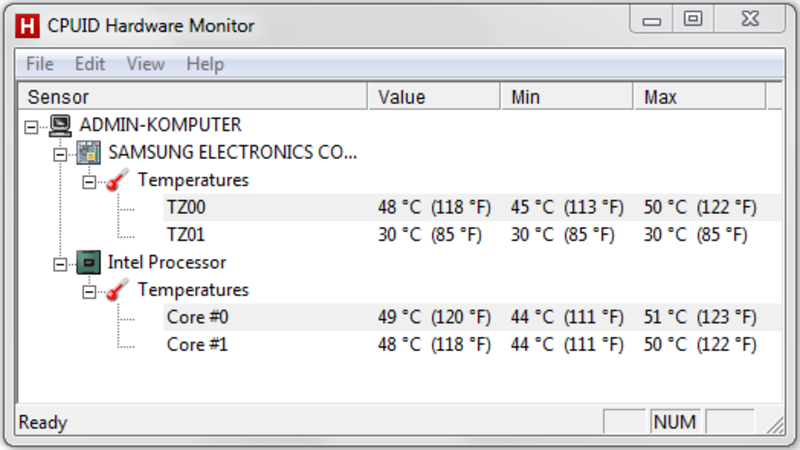Open the Edit menu
Screen dimensions: 800x450
(90, 64)
